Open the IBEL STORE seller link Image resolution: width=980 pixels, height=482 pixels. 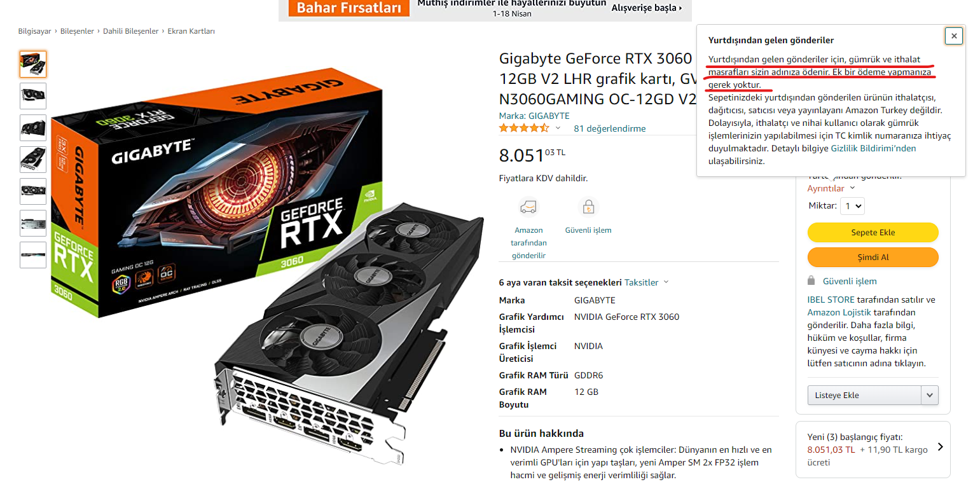831,300
